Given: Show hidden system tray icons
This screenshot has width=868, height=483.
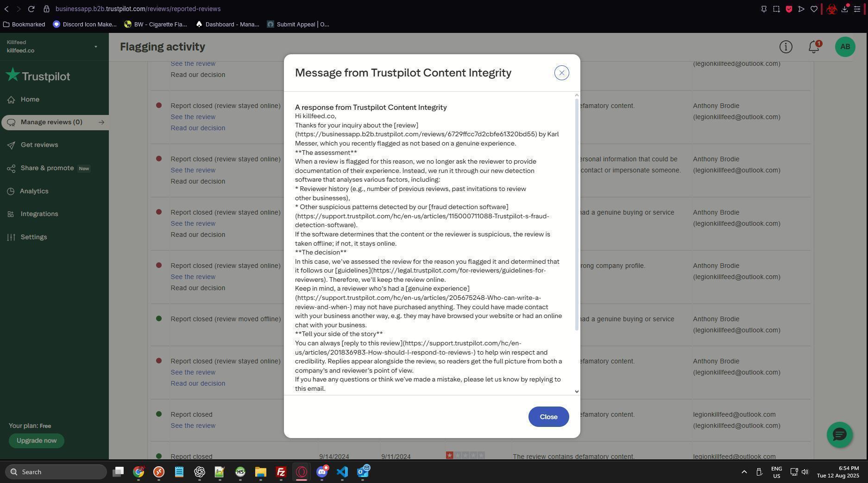Looking at the screenshot, I should [x=744, y=472].
